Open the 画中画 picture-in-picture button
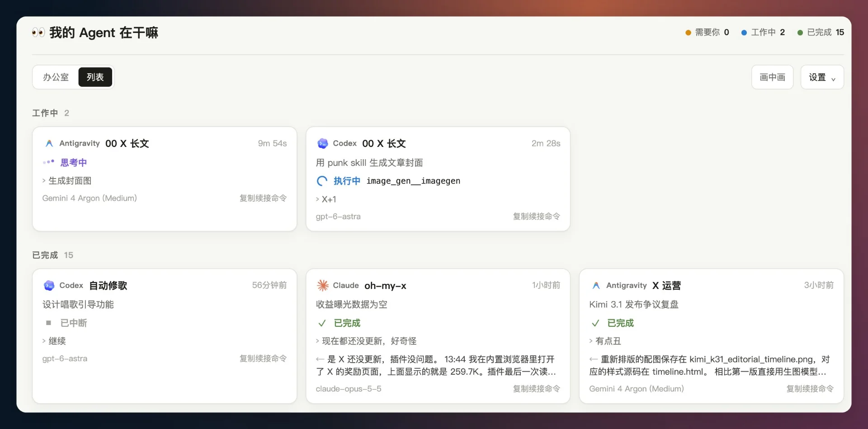Image resolution: width=868 pixels, height=429 pixels. coord(772,77)
